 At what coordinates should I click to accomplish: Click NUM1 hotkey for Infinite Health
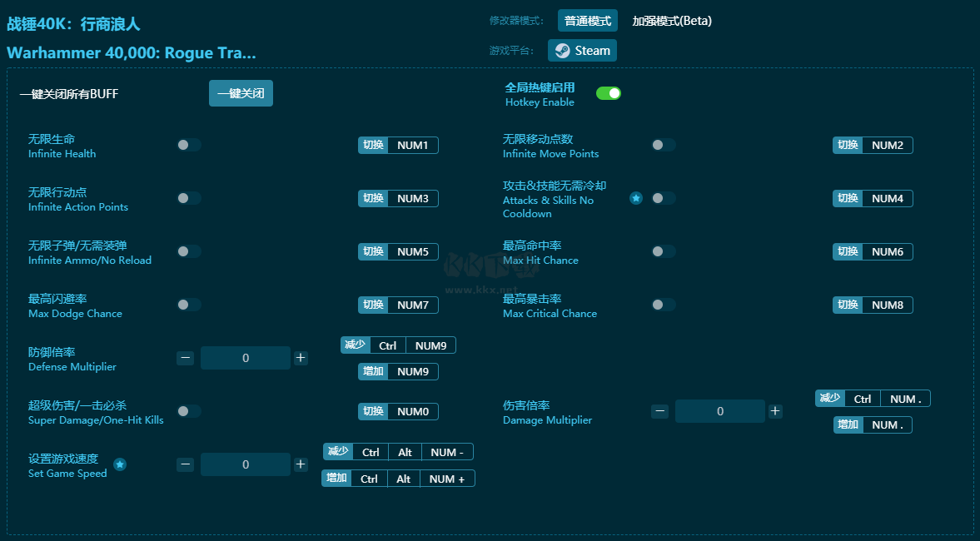(412, 145)
